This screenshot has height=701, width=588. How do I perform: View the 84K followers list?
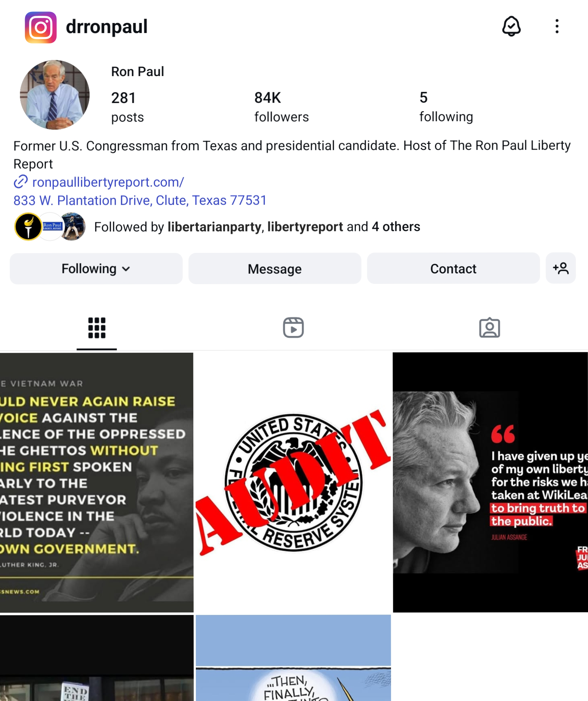[x=281, y=107]
